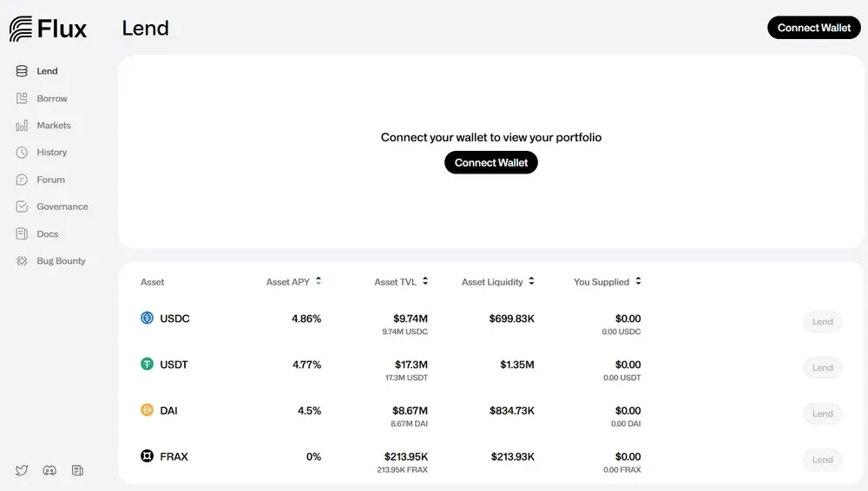Screen dimensions: 868x491
Task: Click the $8.67M TVL value
Action: (411, 410)
